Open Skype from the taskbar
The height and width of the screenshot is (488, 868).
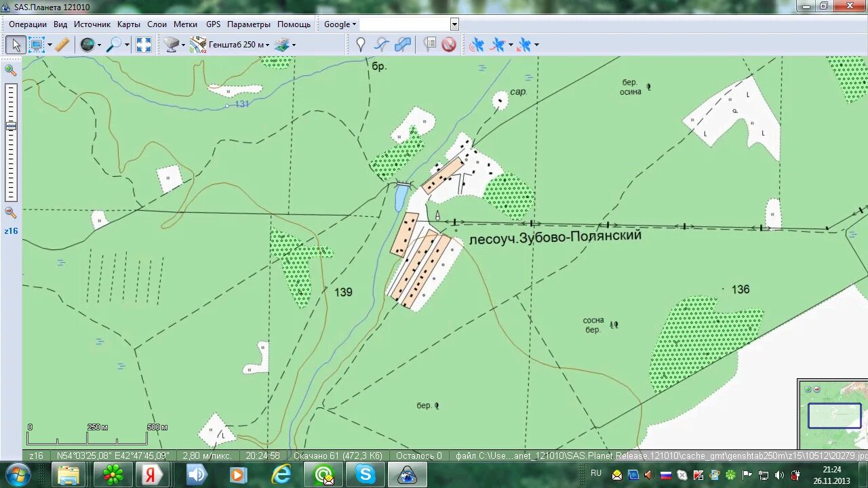click(366, 474)
